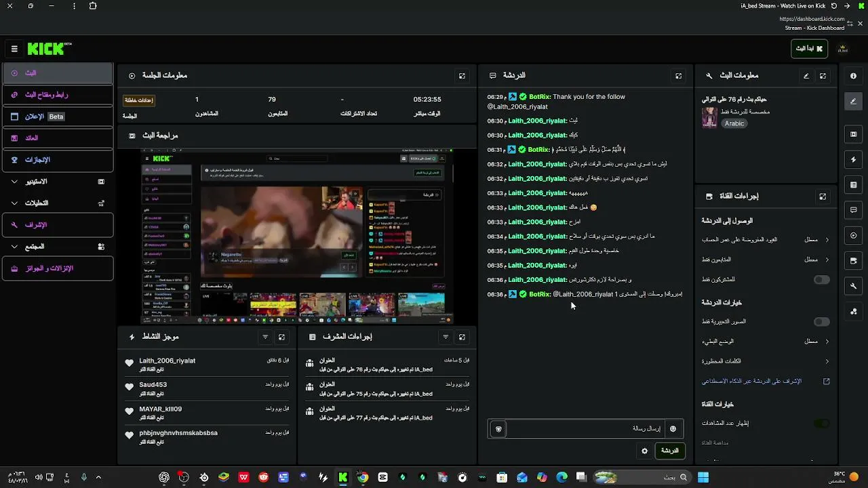The width and height of the screenshot is (868, 488).
Task: Filter the activity feed panel
Action: click(265, 337)
